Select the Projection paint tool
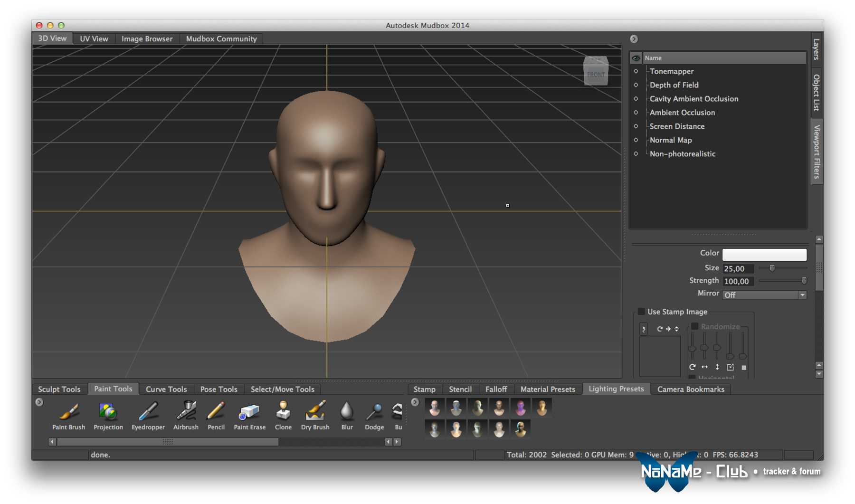This screenshot has width=855, height=504. (108, 411)
